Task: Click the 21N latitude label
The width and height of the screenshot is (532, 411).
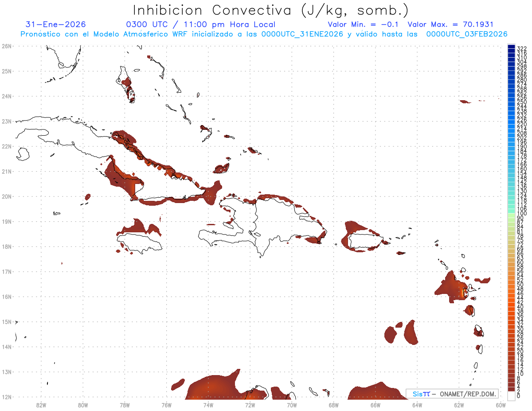Action: pyautogui.click(x=6, y=171)
